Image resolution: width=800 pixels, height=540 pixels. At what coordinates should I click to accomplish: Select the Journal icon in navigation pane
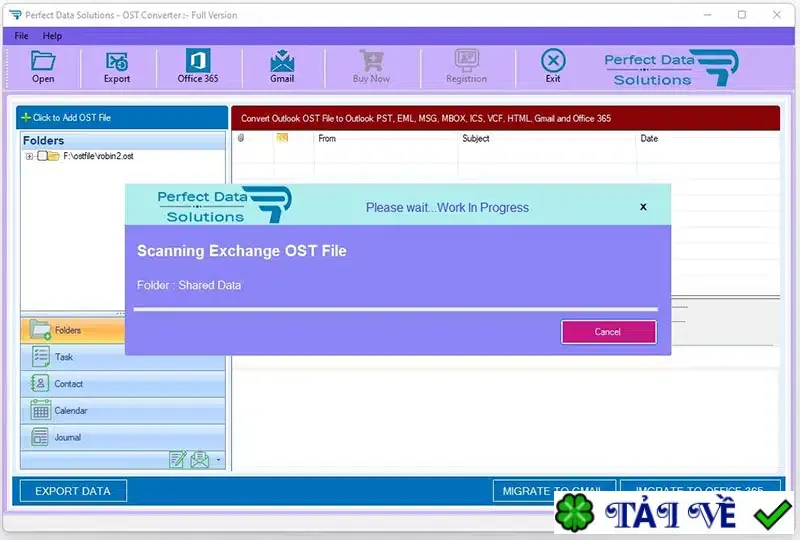[40, 437]
